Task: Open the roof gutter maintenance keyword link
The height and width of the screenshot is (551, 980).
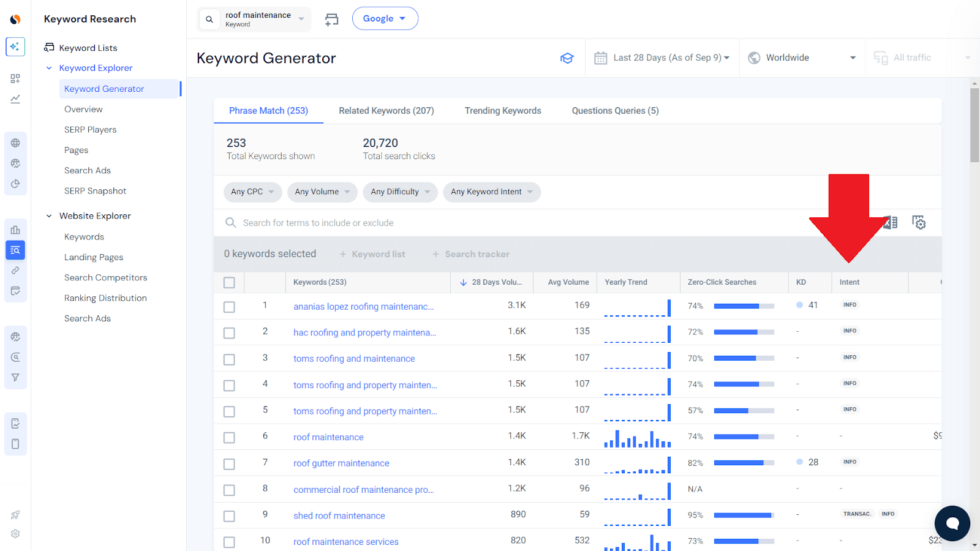Action: tap(341, 463)
